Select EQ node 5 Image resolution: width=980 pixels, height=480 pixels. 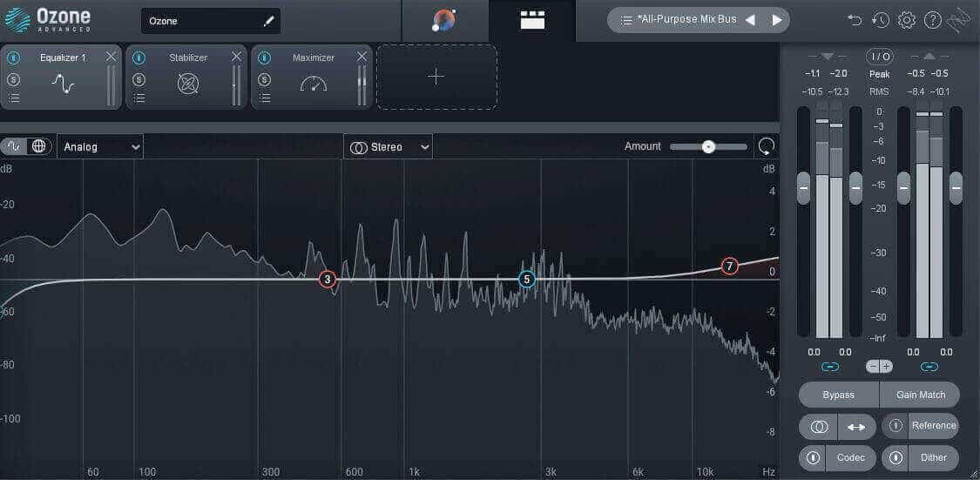527,280
